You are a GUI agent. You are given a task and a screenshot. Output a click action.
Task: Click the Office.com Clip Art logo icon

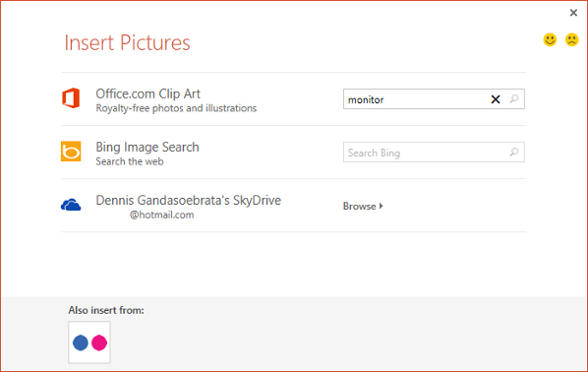click(71, 98)
